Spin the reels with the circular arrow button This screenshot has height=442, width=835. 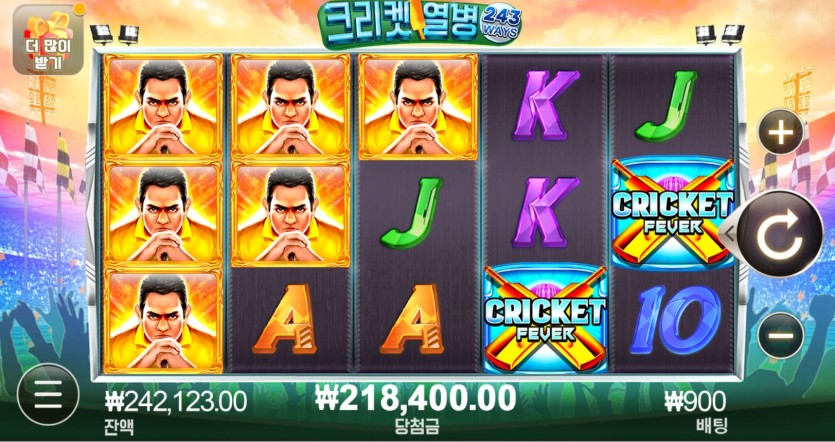pyautogui.click(x=780, y=234)
